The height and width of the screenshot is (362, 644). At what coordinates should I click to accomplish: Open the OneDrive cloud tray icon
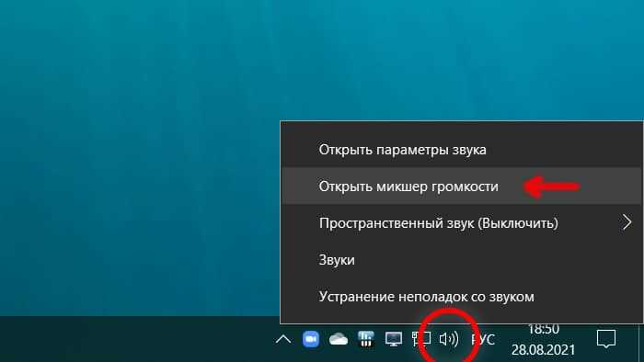click(x=339, y=339)
